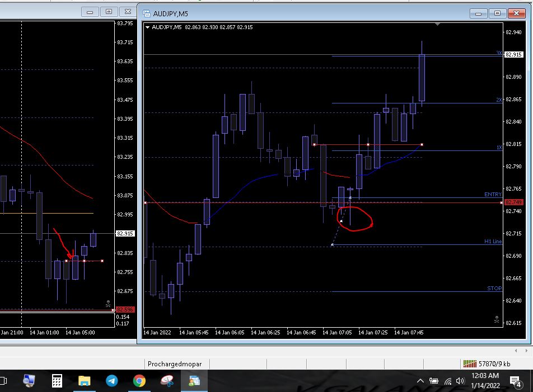Open the Action Center notifications icon

point(516,381)
